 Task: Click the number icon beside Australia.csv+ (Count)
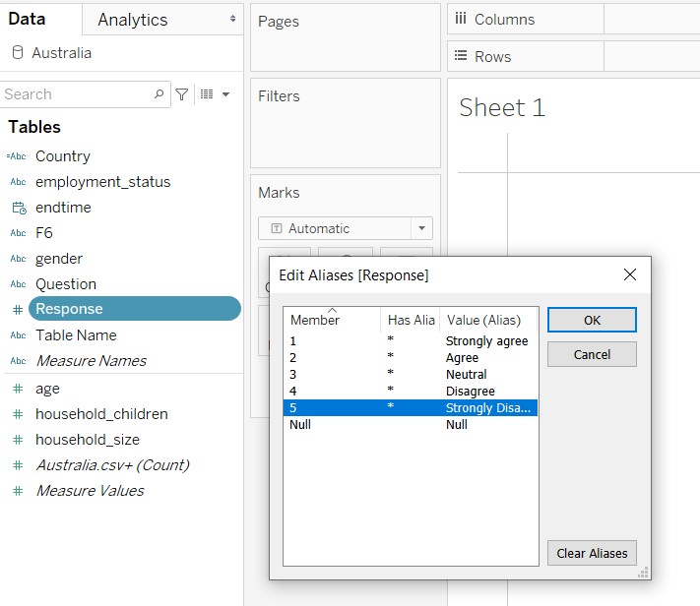(18, 465)
